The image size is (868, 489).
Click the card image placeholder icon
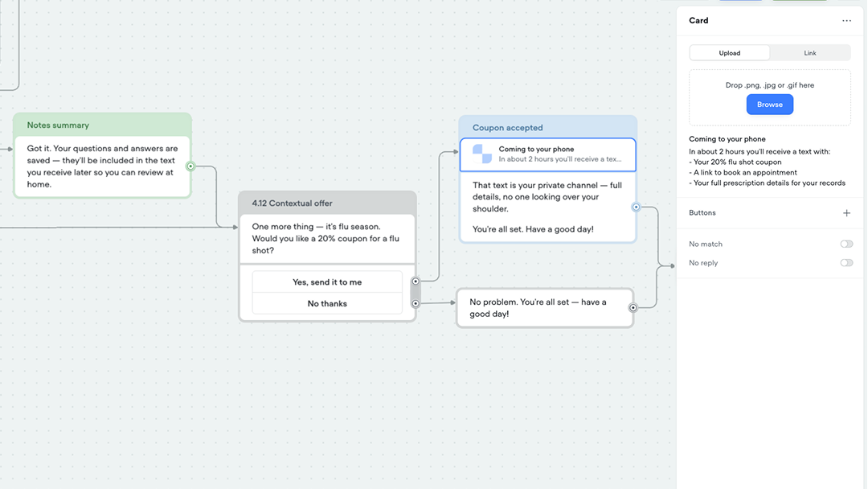coord(482,154)
